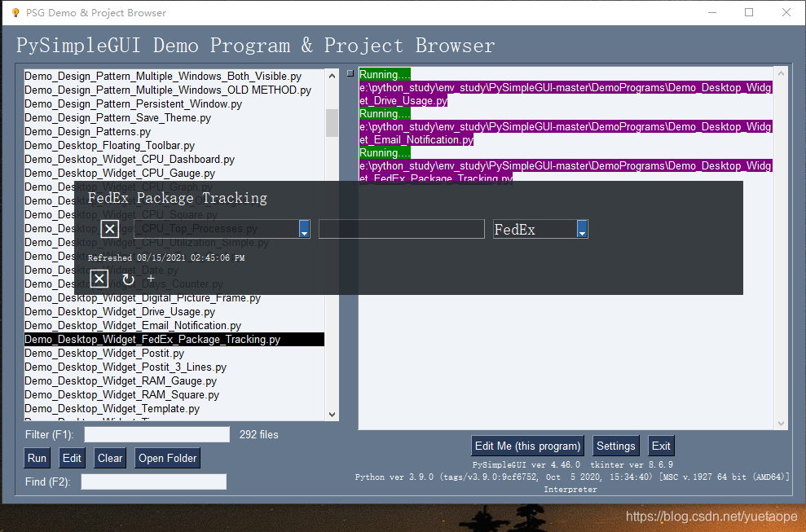Maximize the PSG Demo window
This screenshot has width=806, height=532.
[749, 12]
